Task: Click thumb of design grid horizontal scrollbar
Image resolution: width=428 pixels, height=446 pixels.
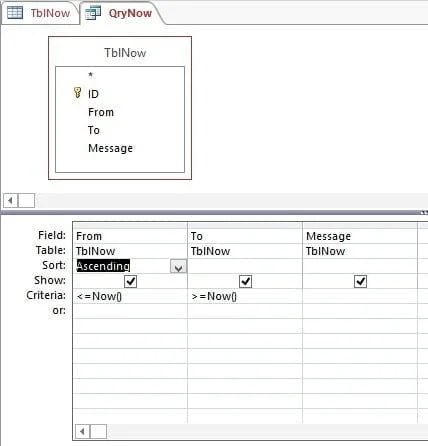Action: (x=98, y=432)
